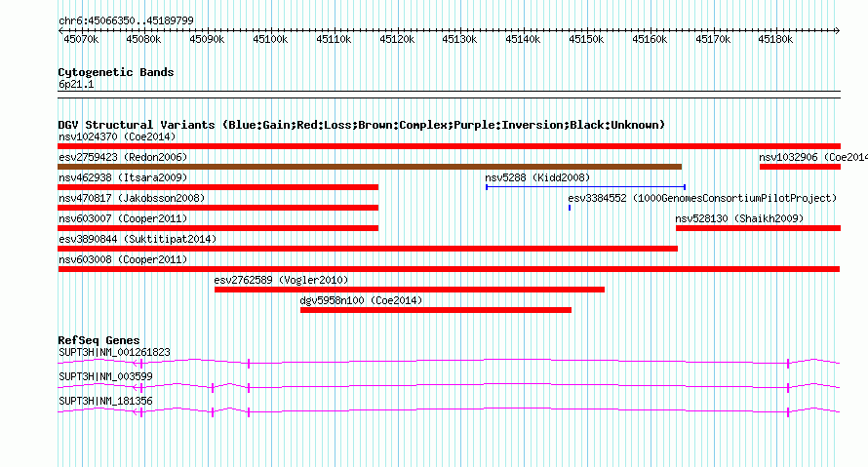The image size is (868, 467).
Task: Click the blue nsv5288 (Kidd2008) gain line
Action: point(586,187)
